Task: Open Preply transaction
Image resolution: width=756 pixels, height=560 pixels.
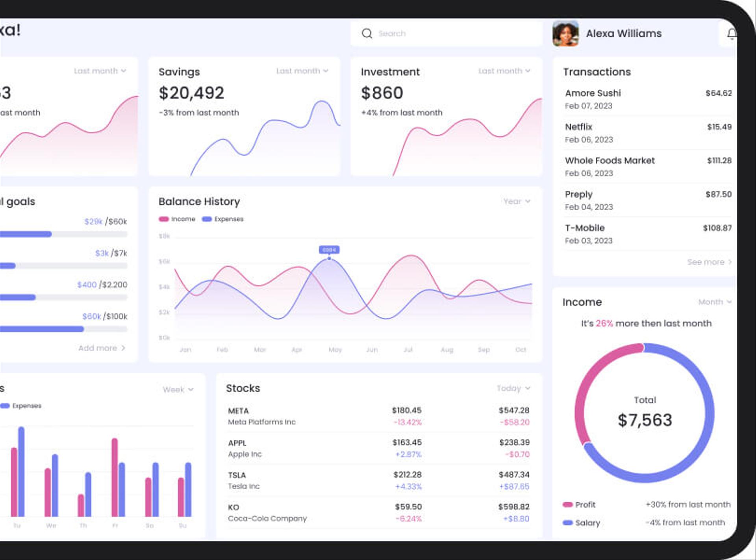Action: point(648,200)
